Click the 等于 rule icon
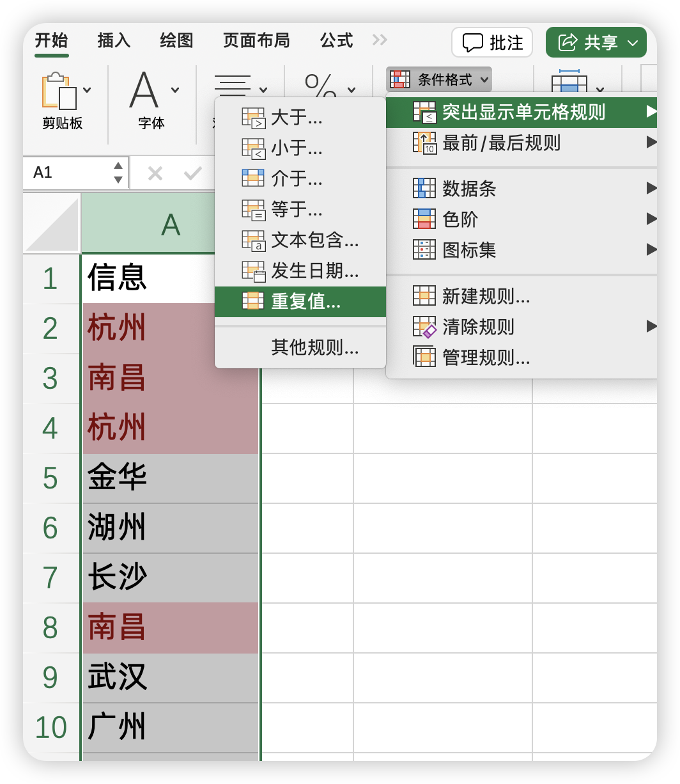 pyautogui.click(x=253, y=209)
